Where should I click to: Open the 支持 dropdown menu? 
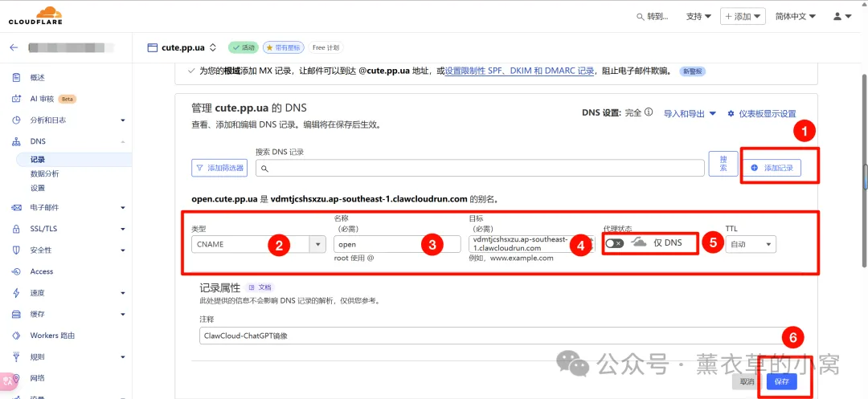point(698,17)
